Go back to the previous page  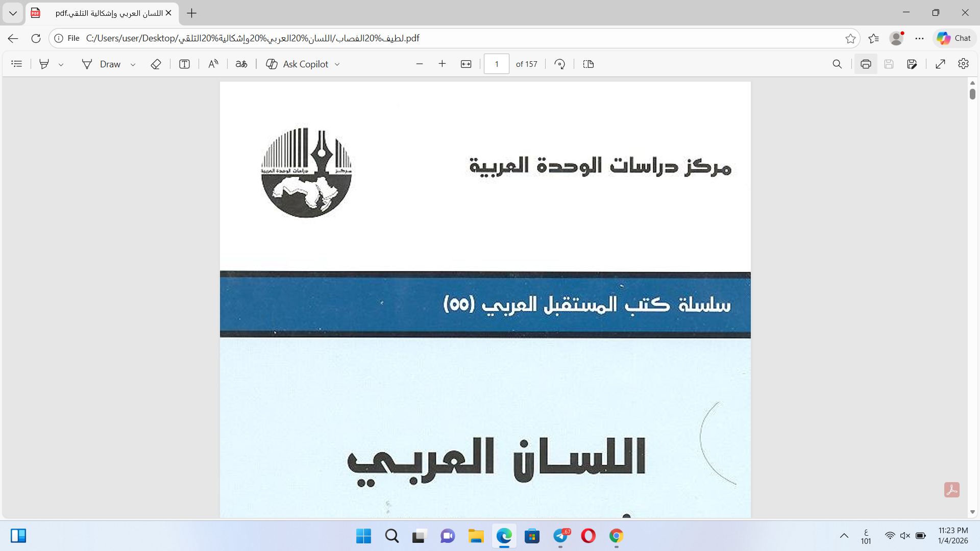pyautogui.click(x=13, y=38)
